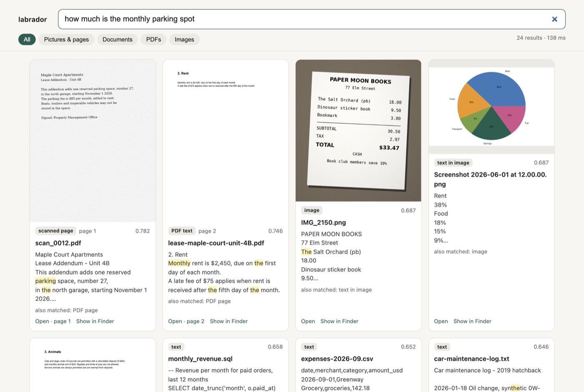
Task: Click the "24 results · 138 ms" count
Action: click(x=541, y=38)
